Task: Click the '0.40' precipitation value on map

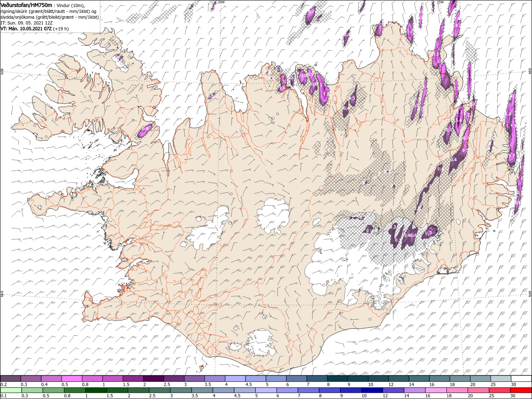Action: 409,236
